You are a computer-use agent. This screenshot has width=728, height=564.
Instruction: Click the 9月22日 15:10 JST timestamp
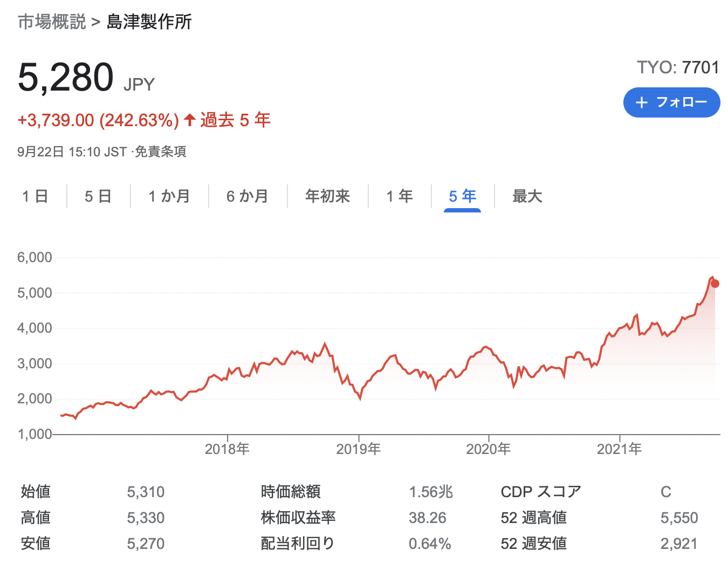(x=72, y=152)
